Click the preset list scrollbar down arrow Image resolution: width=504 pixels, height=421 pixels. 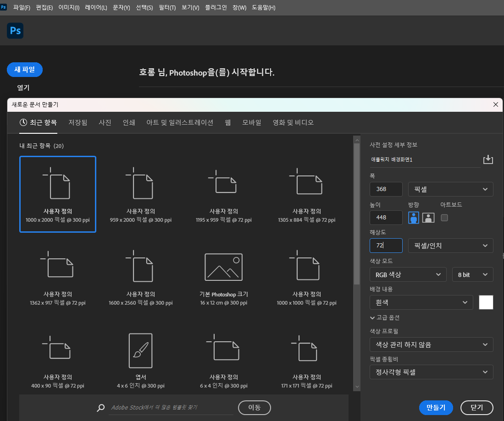[357, 386]
